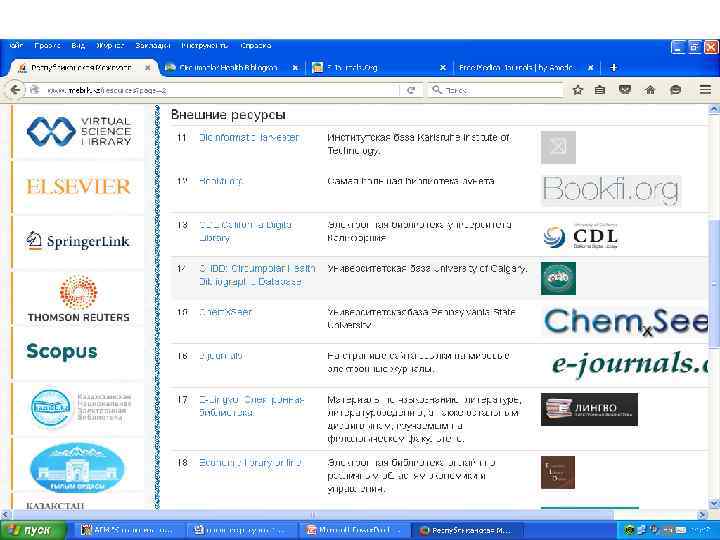Image resolution: width=720 pixels, height=540 pixels.
Task: Open the Scopus logo link
Action: click(x=62, y=352)
